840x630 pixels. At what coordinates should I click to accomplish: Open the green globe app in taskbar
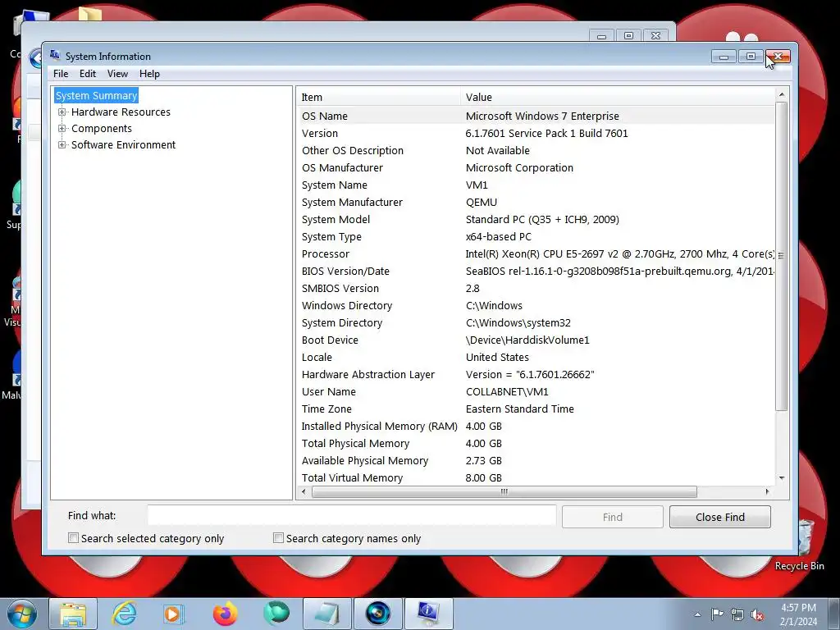pyautogui.click(x=276, y=614)
